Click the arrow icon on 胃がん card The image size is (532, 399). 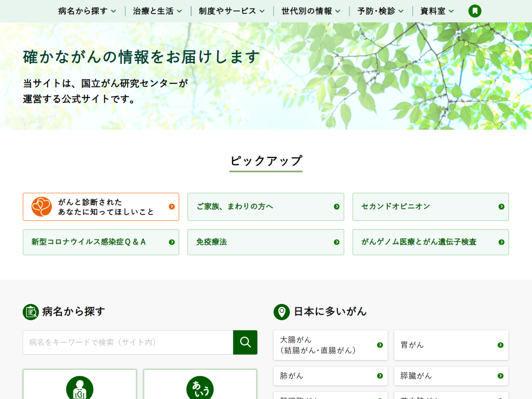tap(500, 345)
